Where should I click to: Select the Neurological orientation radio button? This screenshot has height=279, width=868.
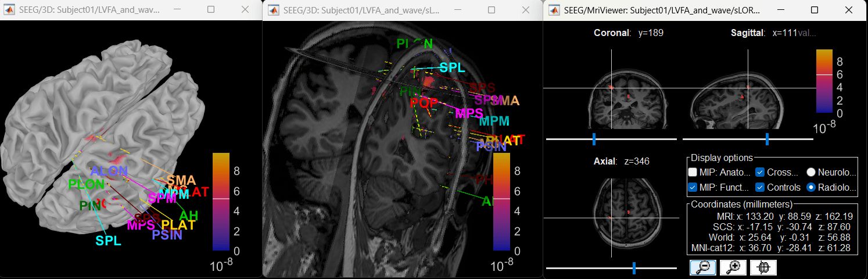click(811, 172)
